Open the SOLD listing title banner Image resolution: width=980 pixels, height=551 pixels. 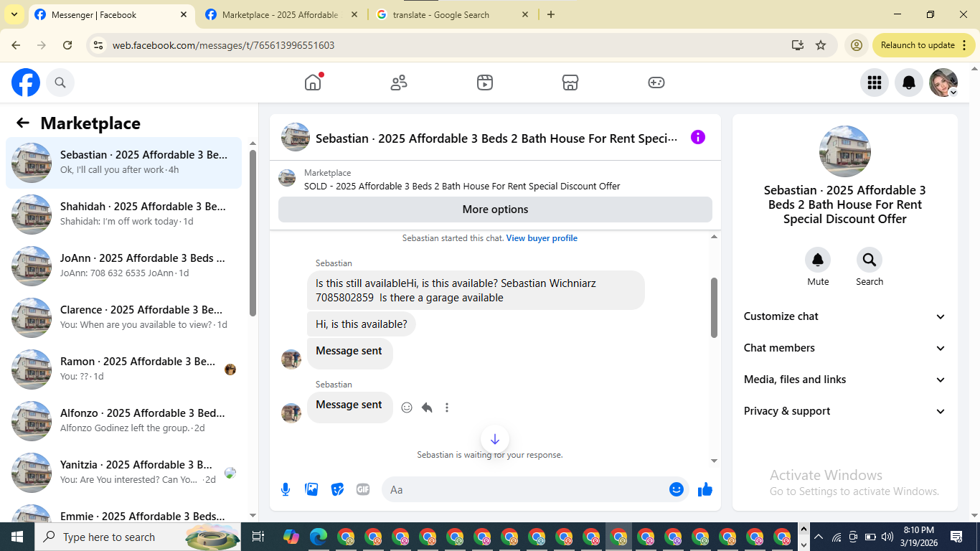[x=462, y=186]
